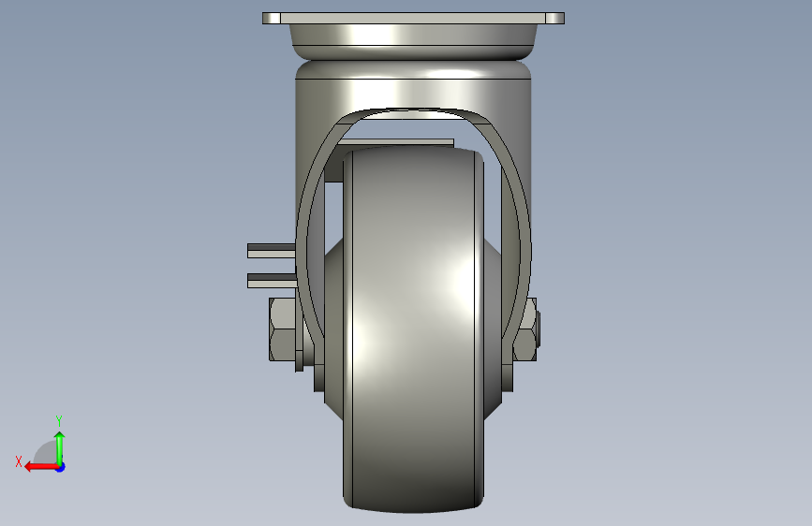Click the green Y label of the axis triad

coord(59,420)
